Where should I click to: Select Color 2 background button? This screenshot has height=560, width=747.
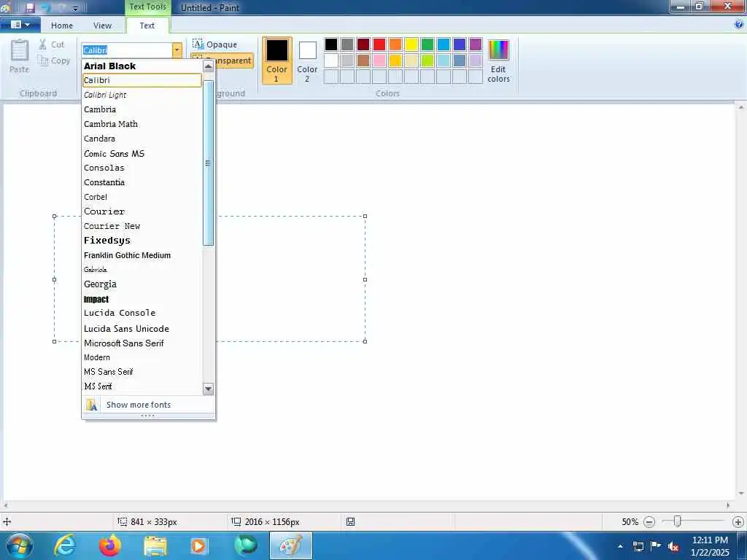[x=307, y=61]
